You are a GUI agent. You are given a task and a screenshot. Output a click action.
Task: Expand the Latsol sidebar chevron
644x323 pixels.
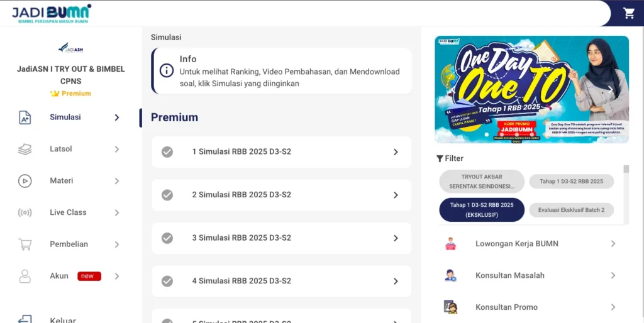[117, 149]
